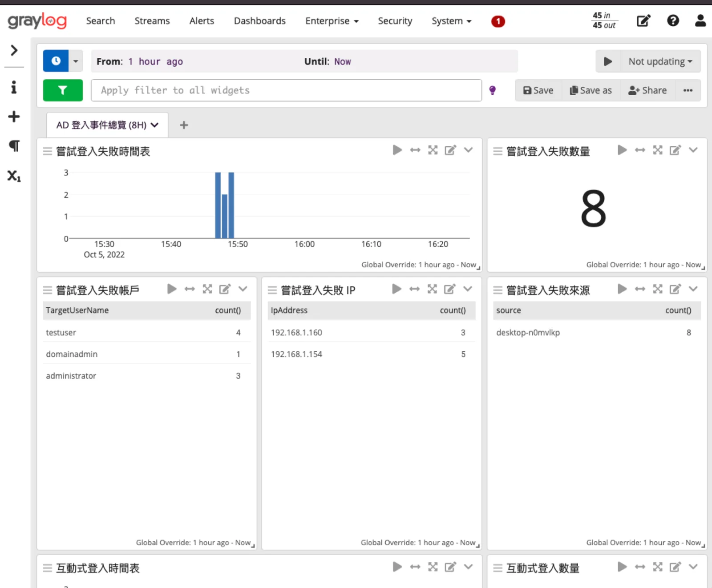Click the purple lightbulb query help icon
This screenshot has width=712, height=588.
pyautogui.click(x=493, y=90)
